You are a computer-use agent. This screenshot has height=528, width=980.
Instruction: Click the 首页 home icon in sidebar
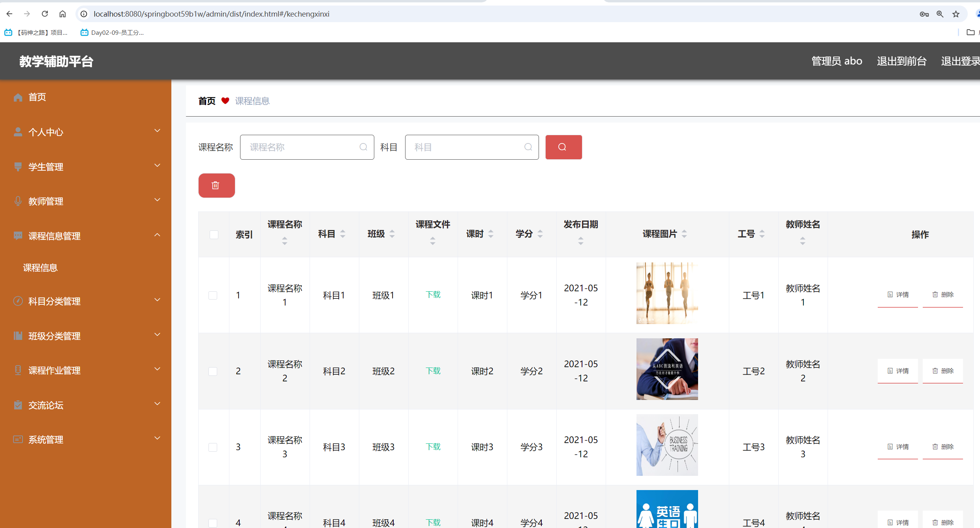coord(18,97)
